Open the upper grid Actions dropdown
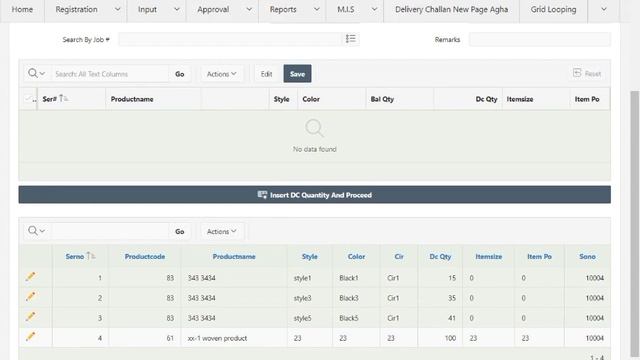Image resolution: width=640 pixels, height=360 pixels. 222,74
